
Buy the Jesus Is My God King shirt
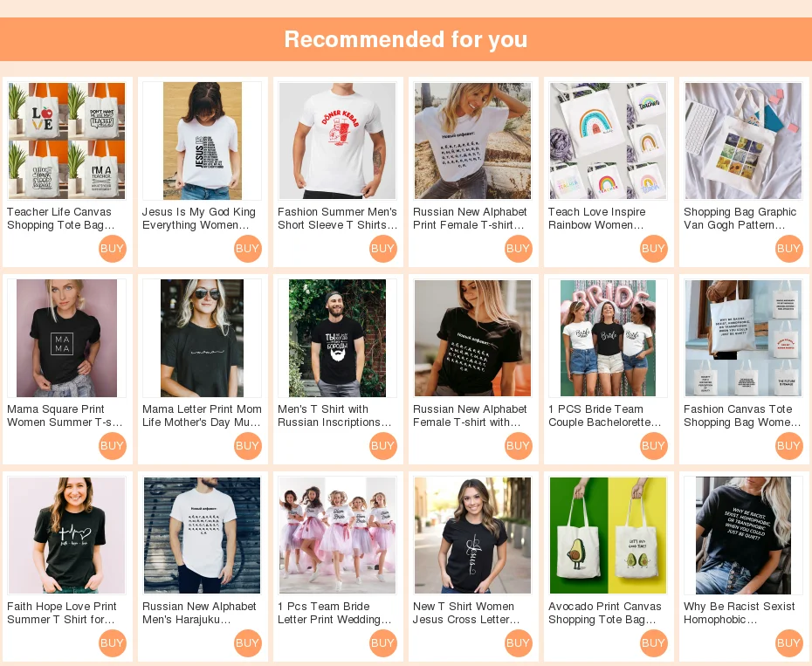(248, 249)
